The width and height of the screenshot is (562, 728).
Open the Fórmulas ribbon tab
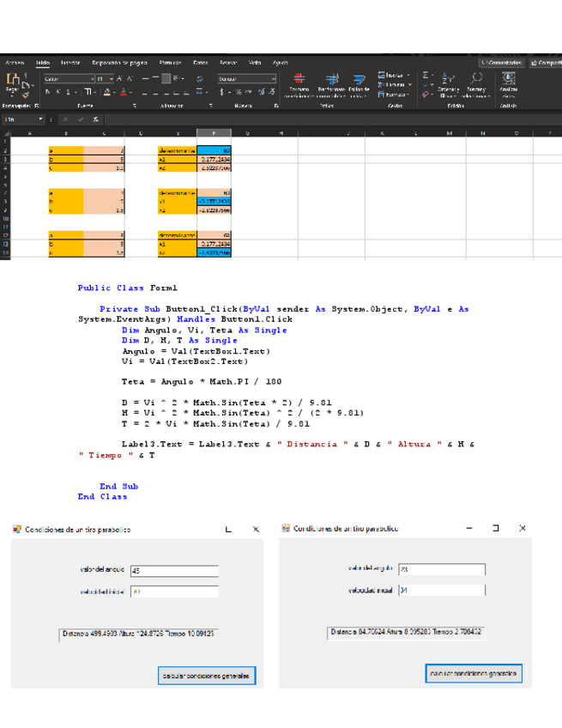[170, 63]
